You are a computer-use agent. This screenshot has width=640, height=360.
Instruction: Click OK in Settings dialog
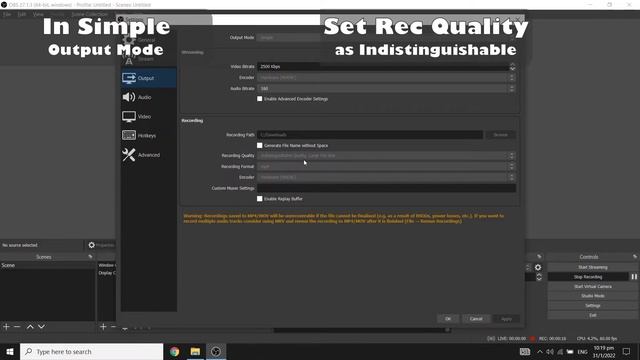click(448, 319)
